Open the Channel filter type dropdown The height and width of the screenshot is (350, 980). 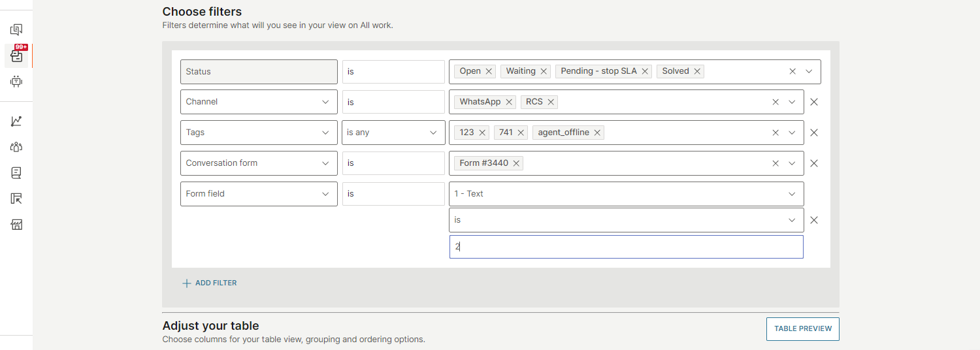click(x=259, y=102)
